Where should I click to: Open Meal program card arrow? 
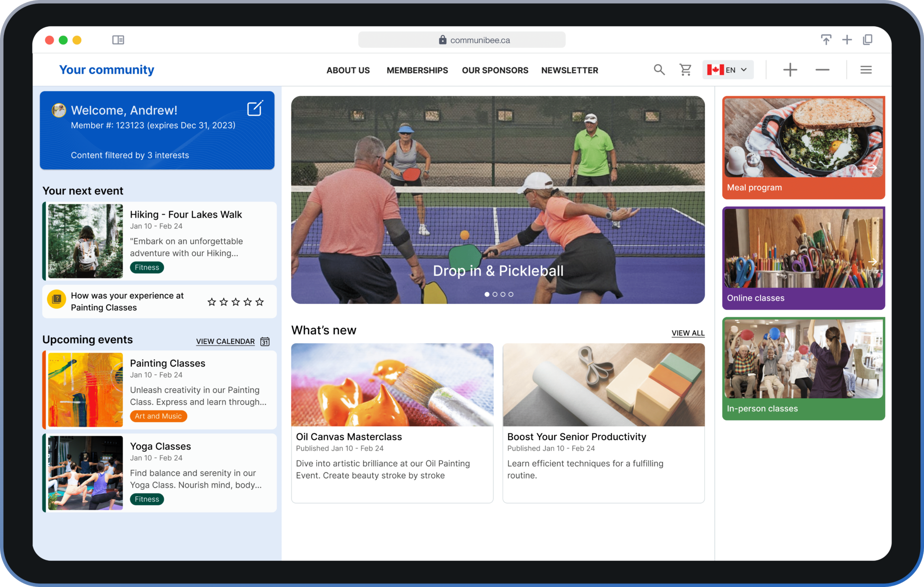(873, 168)
